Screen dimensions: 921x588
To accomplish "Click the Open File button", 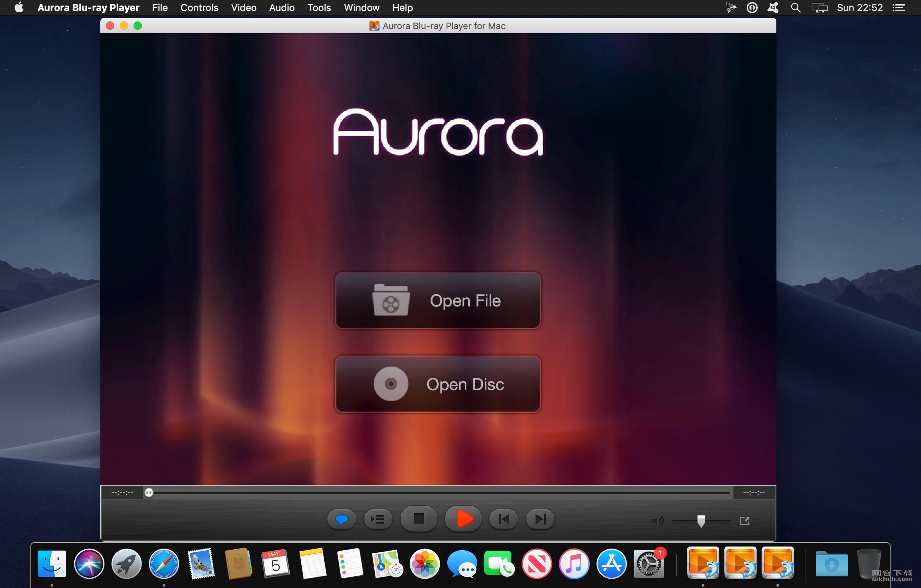I will [438, 301].
